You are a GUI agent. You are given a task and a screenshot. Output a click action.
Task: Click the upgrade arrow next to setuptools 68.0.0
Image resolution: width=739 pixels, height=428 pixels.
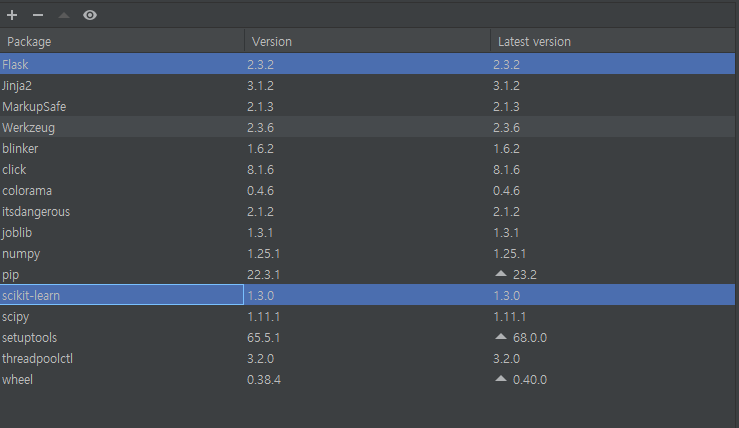pyautogui.click(x=501, y=337)
